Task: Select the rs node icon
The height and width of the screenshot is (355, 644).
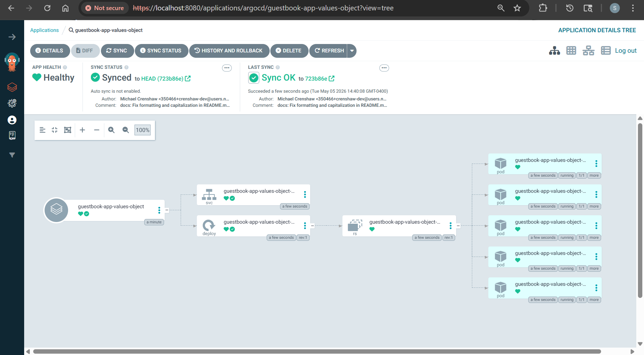Action: [x=355, y=225]
